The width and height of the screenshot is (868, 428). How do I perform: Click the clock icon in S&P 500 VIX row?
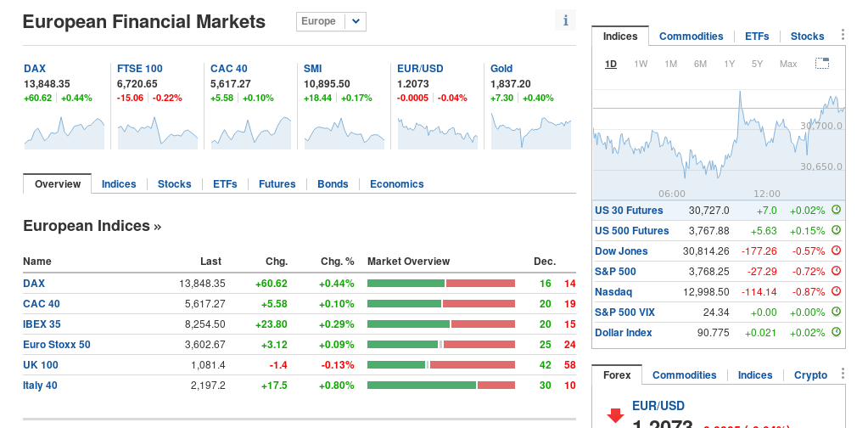pos(837,312)
